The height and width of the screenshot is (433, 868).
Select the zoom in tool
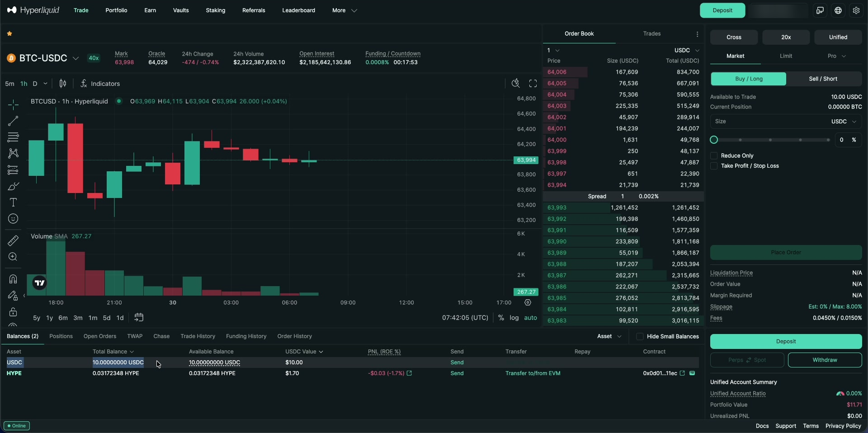(13, 257)
